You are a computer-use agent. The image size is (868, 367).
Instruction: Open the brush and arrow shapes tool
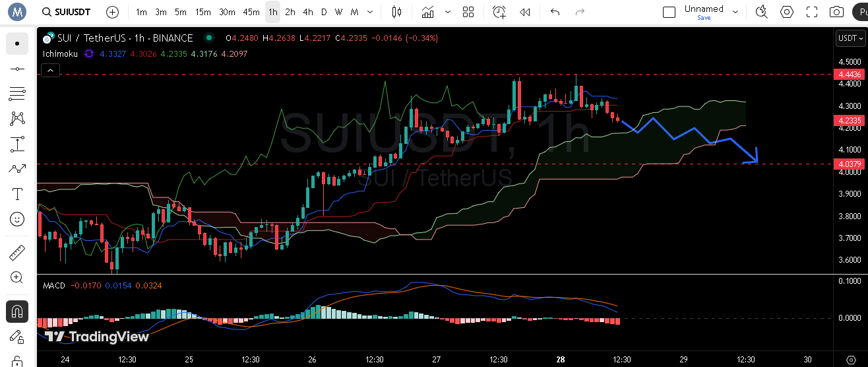pyautogui.click(x=17, y=169)
